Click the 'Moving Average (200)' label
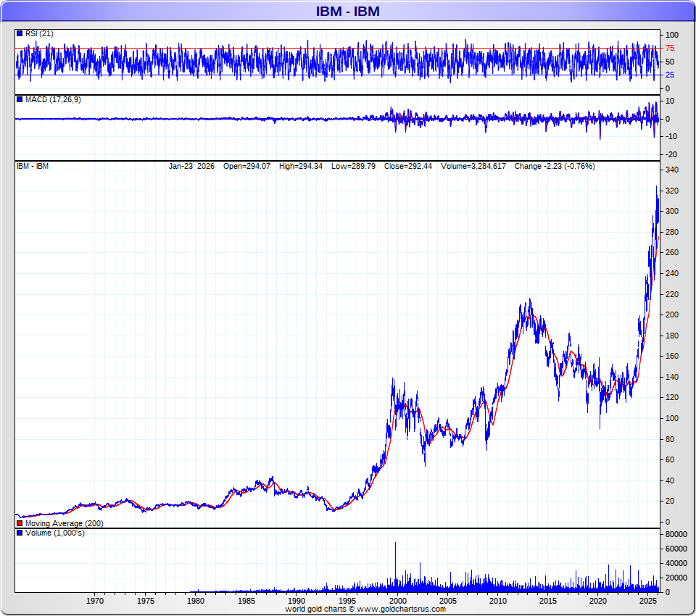The width and height of the screenshot is (696, 616). (x=64, y=523)
